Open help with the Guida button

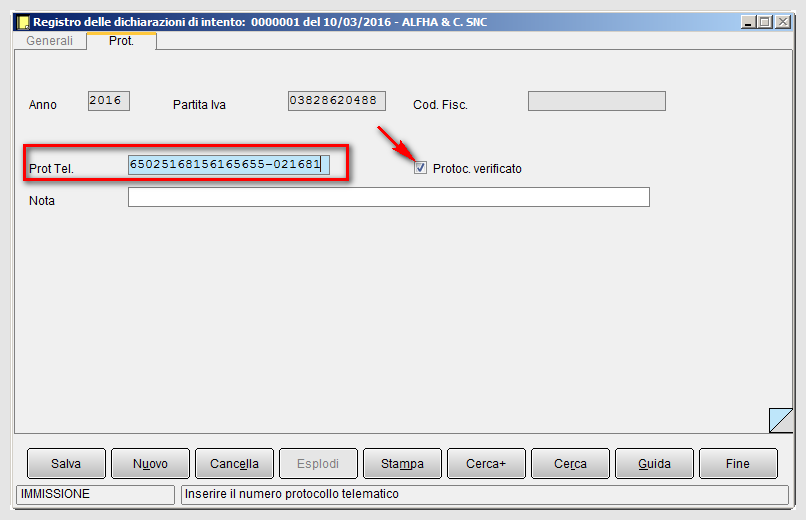[654, 463]
